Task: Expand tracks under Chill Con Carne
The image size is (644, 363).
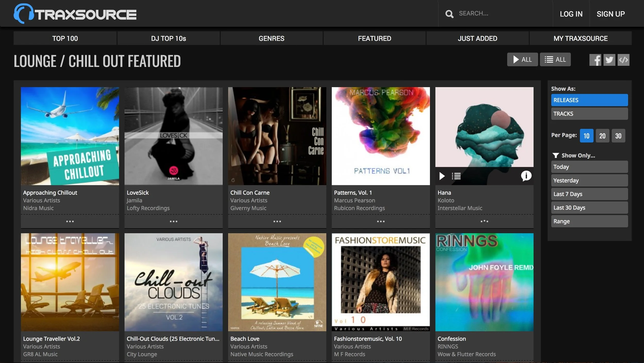Action: point(277,221)
